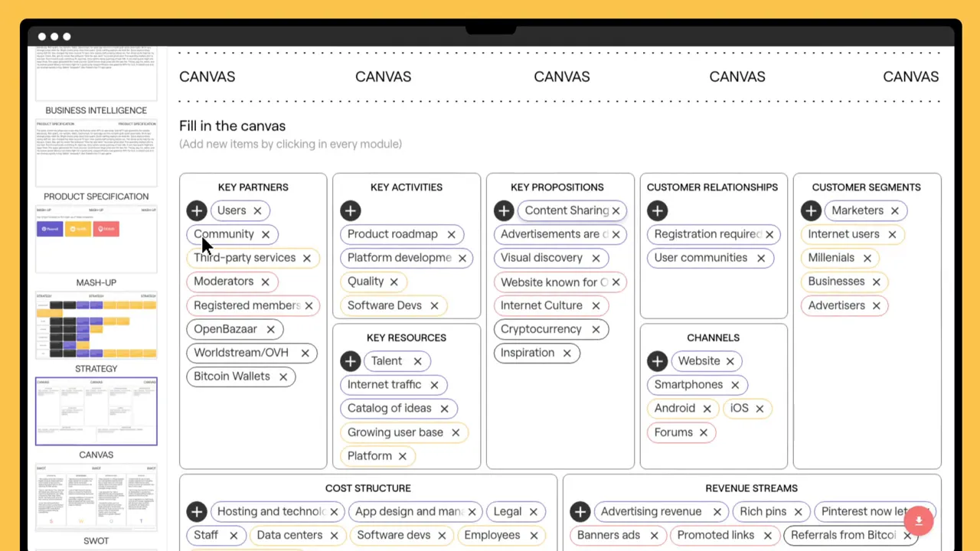Add an item to Revenue Streams

pyautogui.click(x=580, y=511)
